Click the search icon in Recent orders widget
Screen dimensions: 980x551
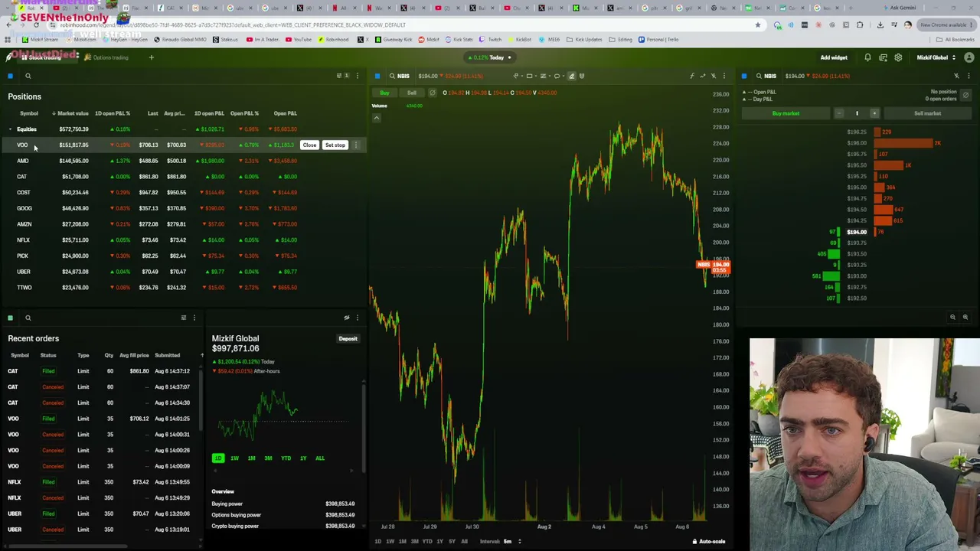[x=28, y=318]
